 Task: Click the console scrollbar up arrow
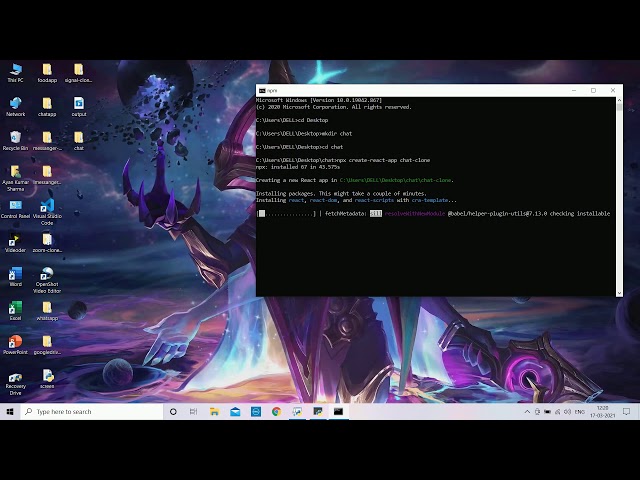coord(619,100)
